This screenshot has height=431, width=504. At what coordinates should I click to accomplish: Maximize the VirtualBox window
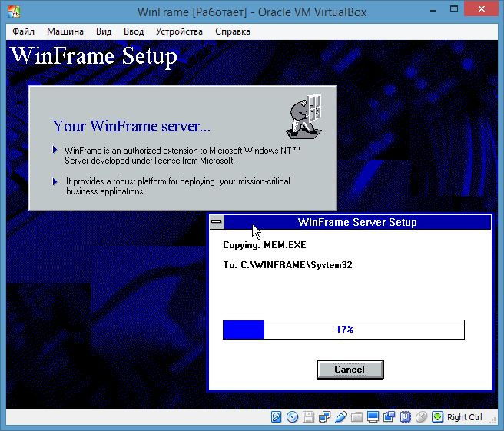(x=454, y=9)
